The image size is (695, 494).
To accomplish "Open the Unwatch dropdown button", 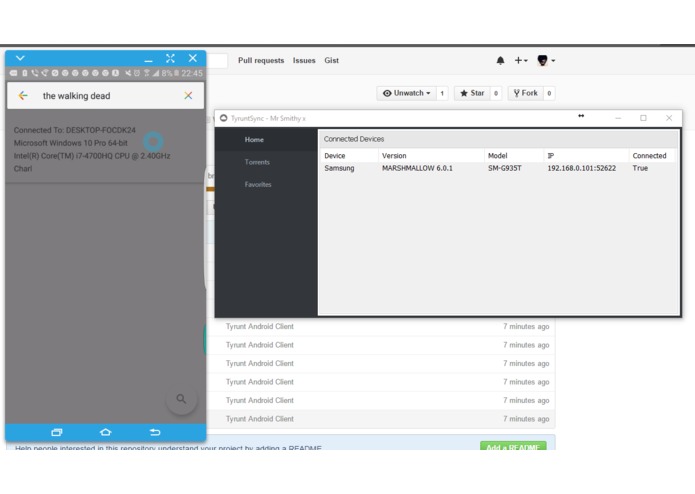I will coord(406,93).
